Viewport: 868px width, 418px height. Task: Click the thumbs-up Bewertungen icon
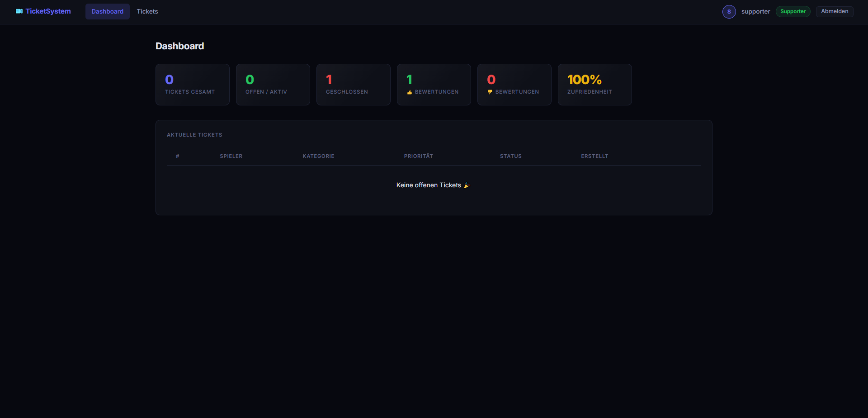point(410,92)
